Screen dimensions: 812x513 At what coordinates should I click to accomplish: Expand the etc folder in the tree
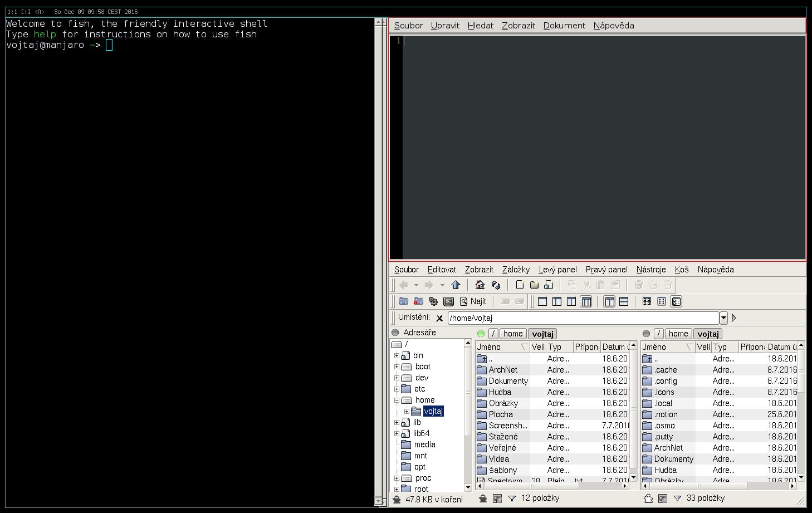click(x=397, y=389)
